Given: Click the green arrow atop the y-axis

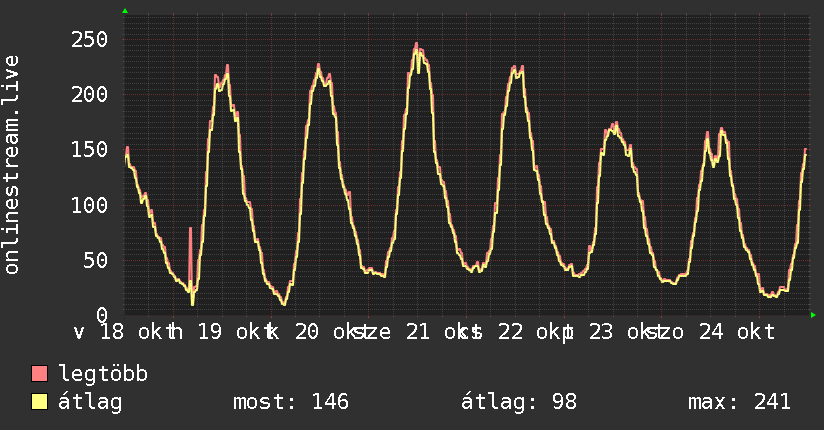Looking at the screenshot, I should point(125,11).
